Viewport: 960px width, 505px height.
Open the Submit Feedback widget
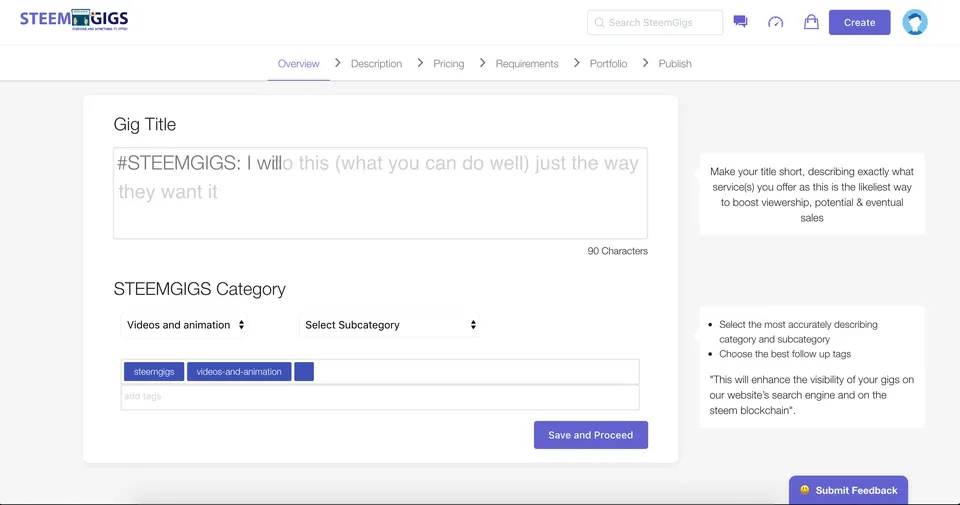tap(849, 490)
